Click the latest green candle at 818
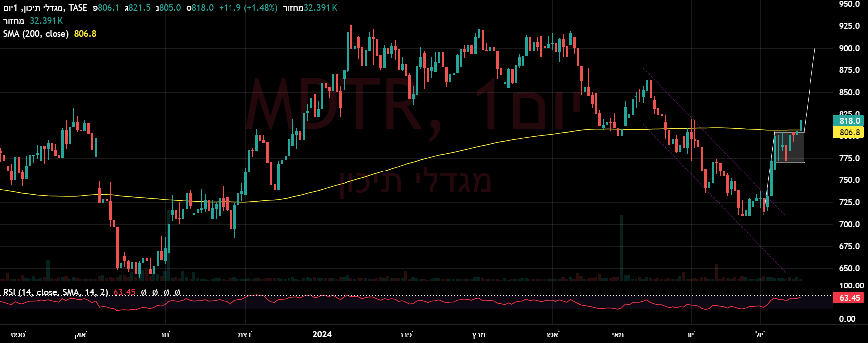Image resolution: width=868 pixels, height=343 pixels. pos(801,124)
